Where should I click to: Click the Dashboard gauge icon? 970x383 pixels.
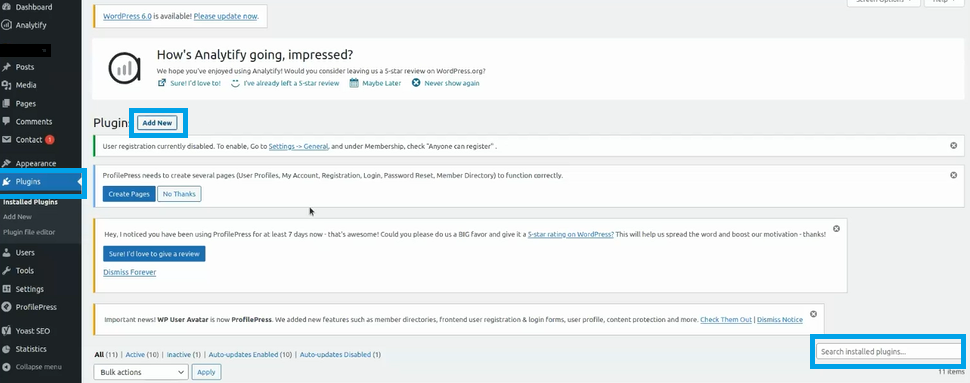pos(6,7)
